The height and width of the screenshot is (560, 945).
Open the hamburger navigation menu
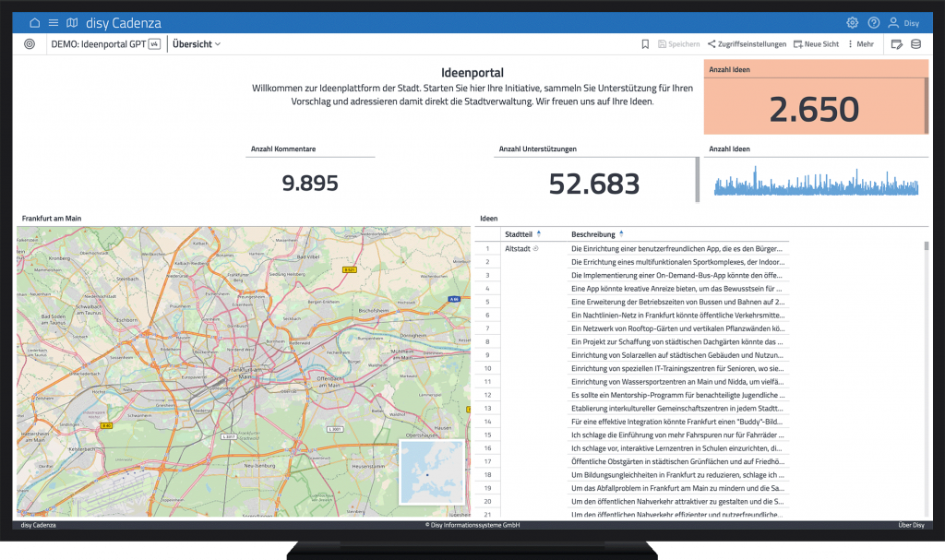pyautogui.click(x=54, y=23)
